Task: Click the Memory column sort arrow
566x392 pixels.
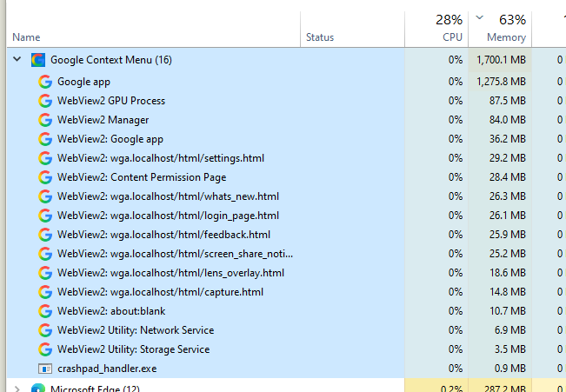Action: pyautogui.click(x=479, y=17)
